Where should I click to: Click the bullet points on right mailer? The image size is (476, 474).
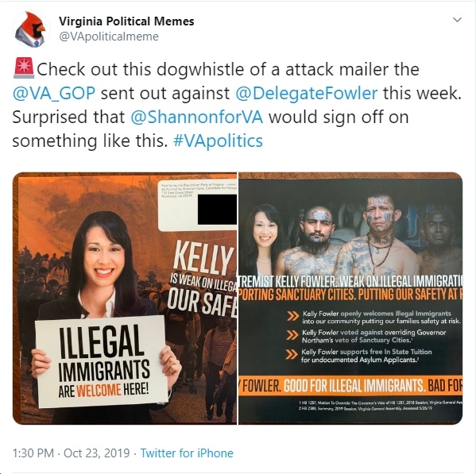pyautogui.click(x=374, y=337)
